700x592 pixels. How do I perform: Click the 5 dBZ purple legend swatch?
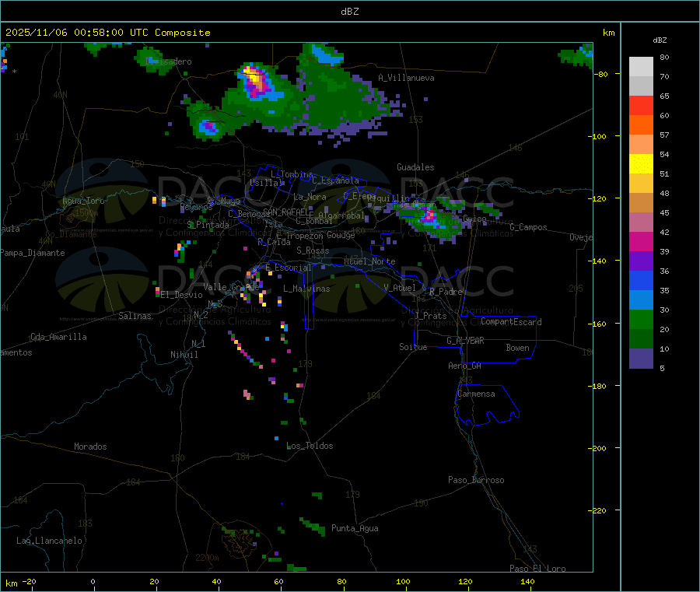click(641, 359)
